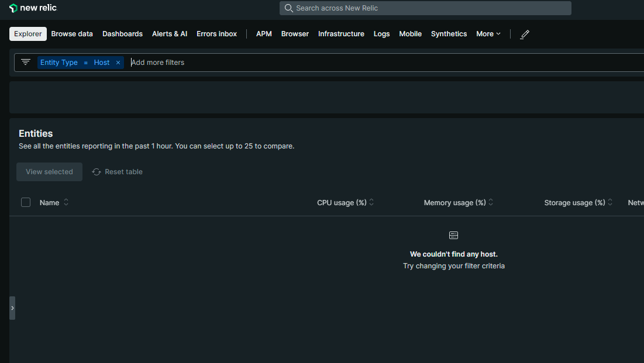
Task: Switch to Mobile monitoring
Action: click(410, 34)
